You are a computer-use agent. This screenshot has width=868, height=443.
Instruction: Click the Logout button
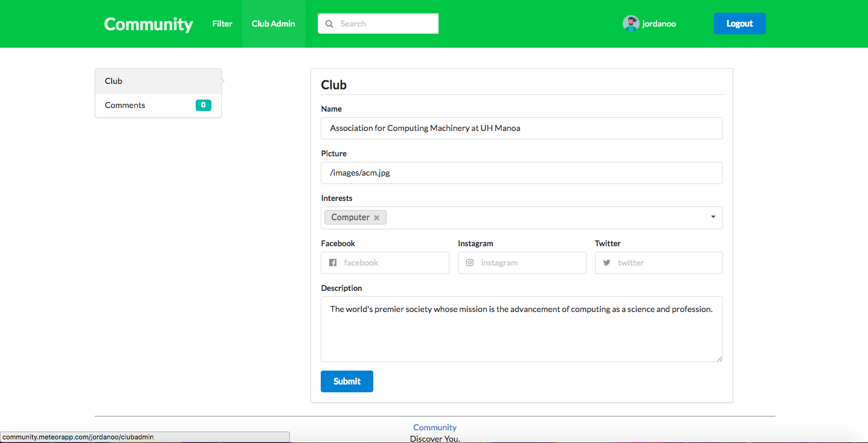tap(740, 24)
